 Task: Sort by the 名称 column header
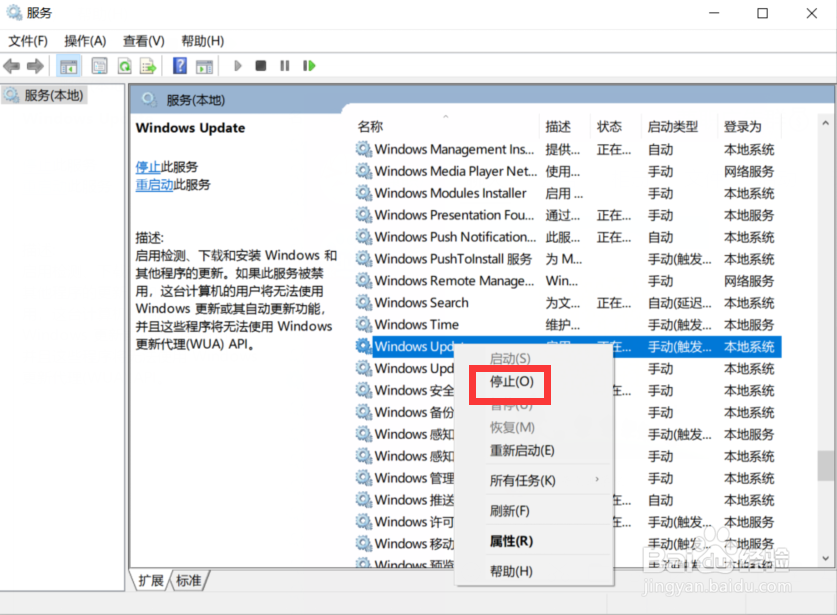tap(370, 127)
